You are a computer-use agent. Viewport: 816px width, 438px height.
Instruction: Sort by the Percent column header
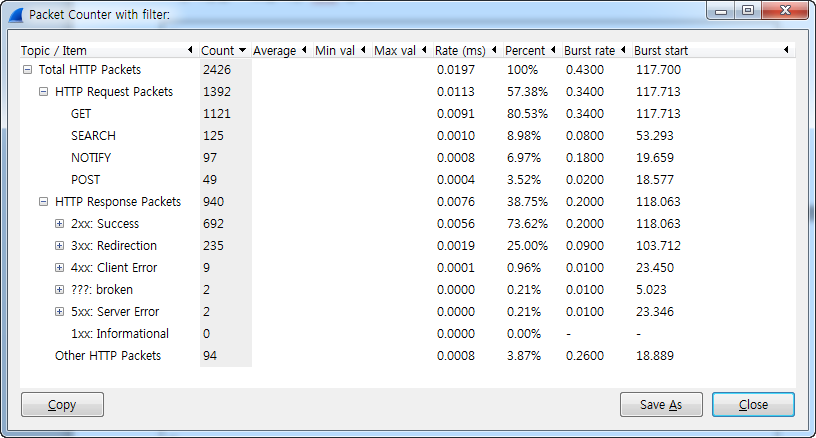pyautogui.click(x=524, y=50)
